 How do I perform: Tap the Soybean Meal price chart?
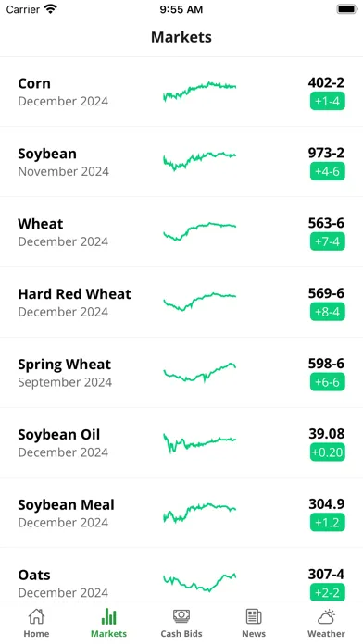200,513
